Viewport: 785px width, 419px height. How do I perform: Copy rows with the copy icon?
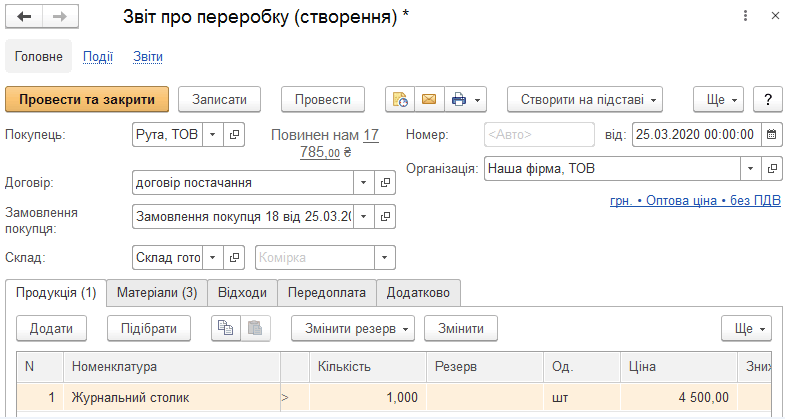(x=226, y=328)
